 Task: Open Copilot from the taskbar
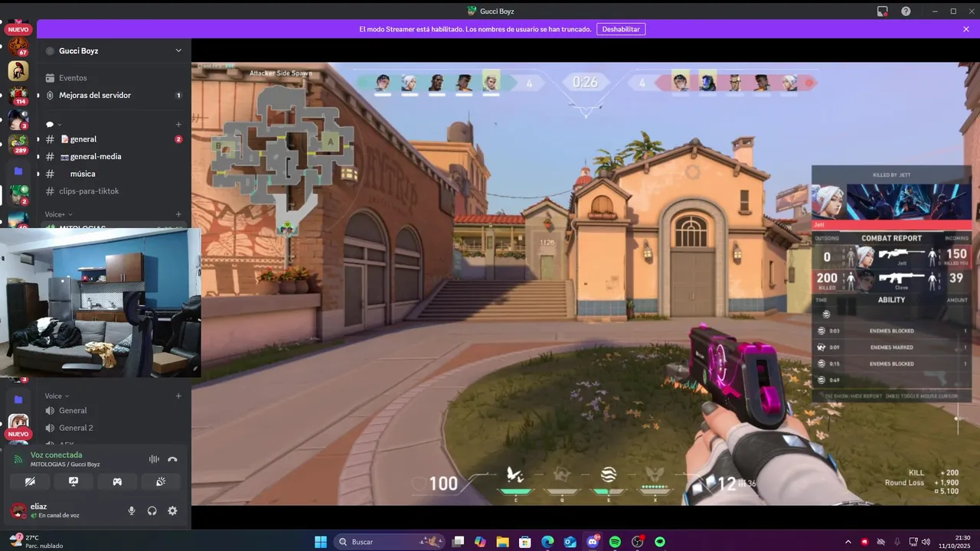(480, 542)
